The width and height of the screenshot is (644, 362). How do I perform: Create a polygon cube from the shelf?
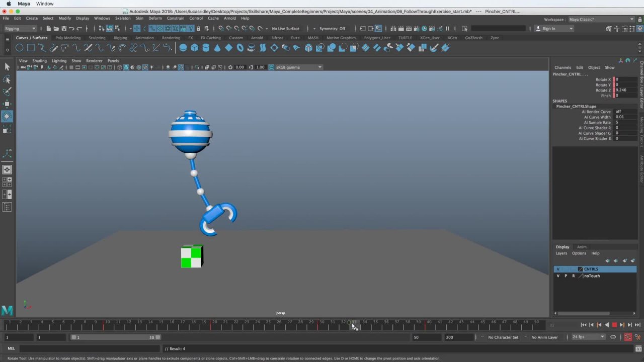[194, 48]
